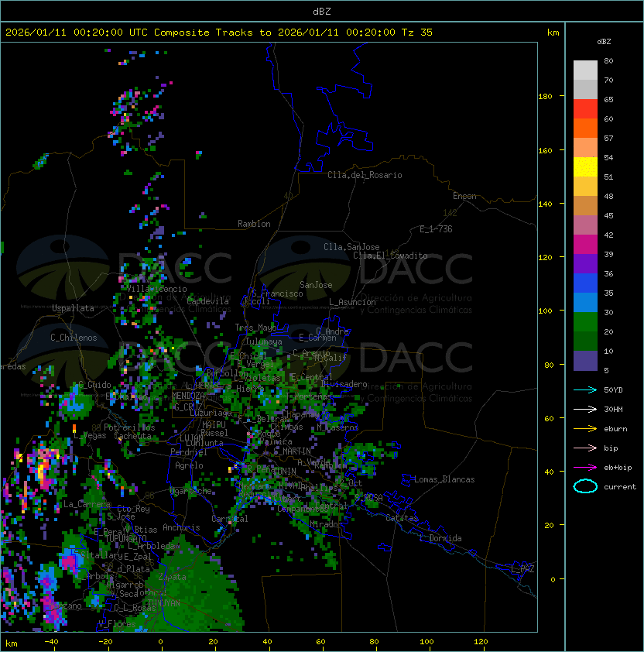The height and width of the screenshot is (652, 644).
Task: Click the cyan 'current' ellipse legend symbol
Action: point(585,486)
